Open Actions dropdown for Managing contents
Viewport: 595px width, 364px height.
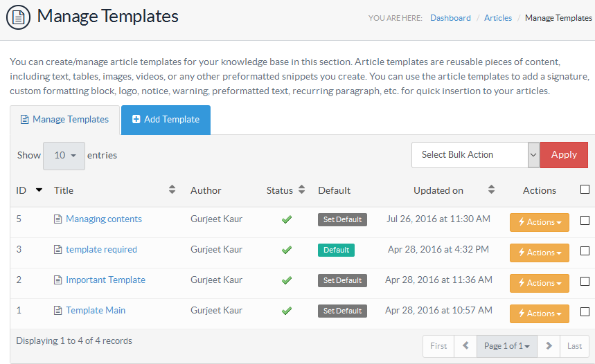click(539, 222)
